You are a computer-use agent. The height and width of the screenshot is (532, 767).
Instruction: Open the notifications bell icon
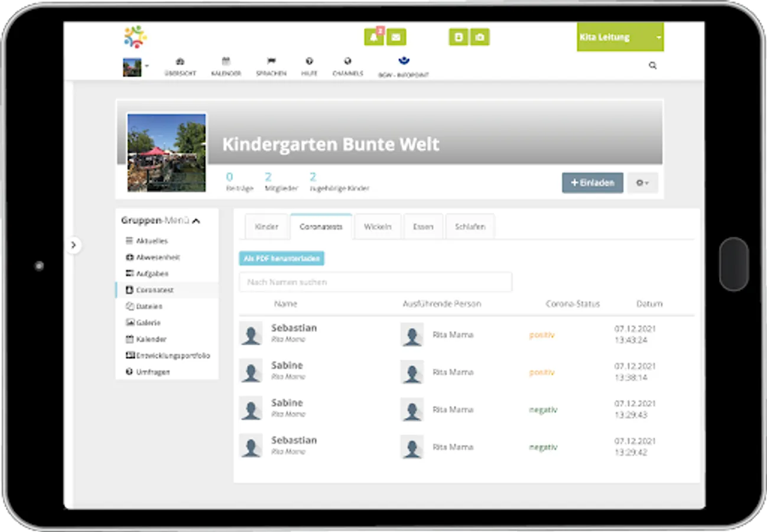pos(374,37)
